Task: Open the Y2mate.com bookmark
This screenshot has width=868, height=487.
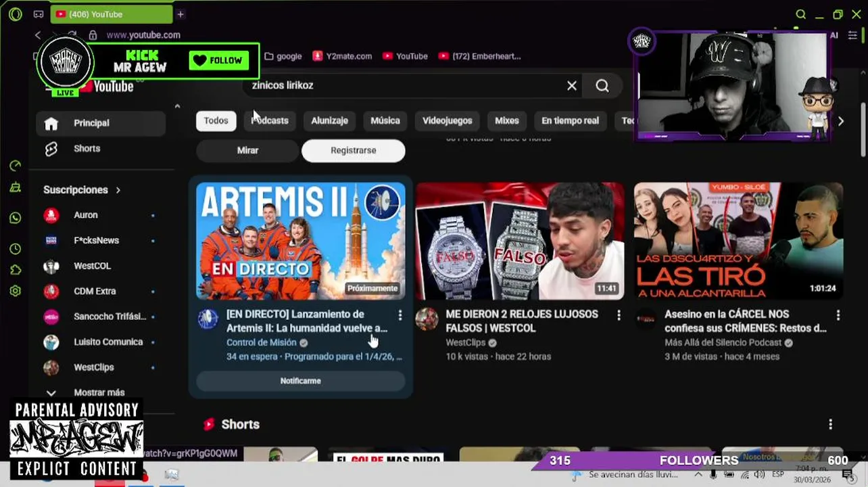Action: [x=342, y=56]
